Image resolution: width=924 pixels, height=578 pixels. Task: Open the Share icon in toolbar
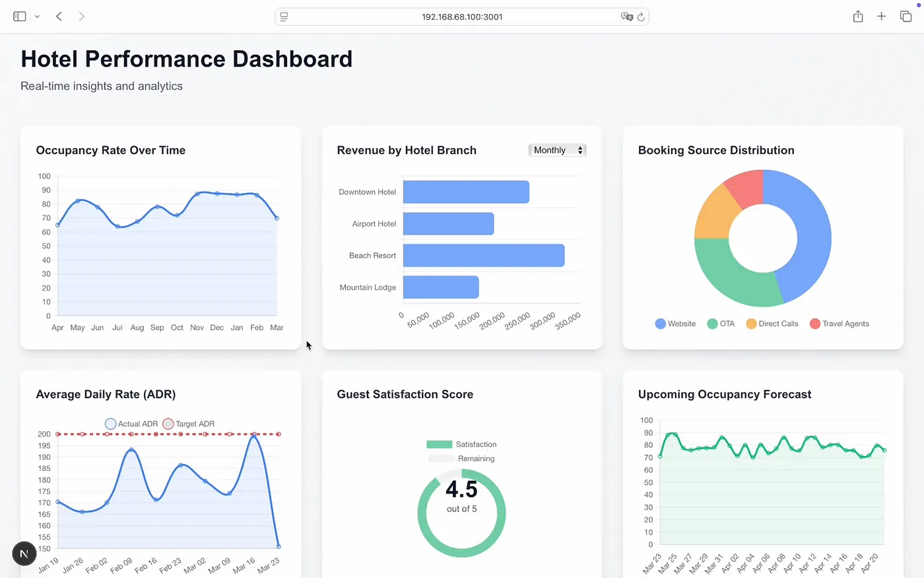point(857,17)
